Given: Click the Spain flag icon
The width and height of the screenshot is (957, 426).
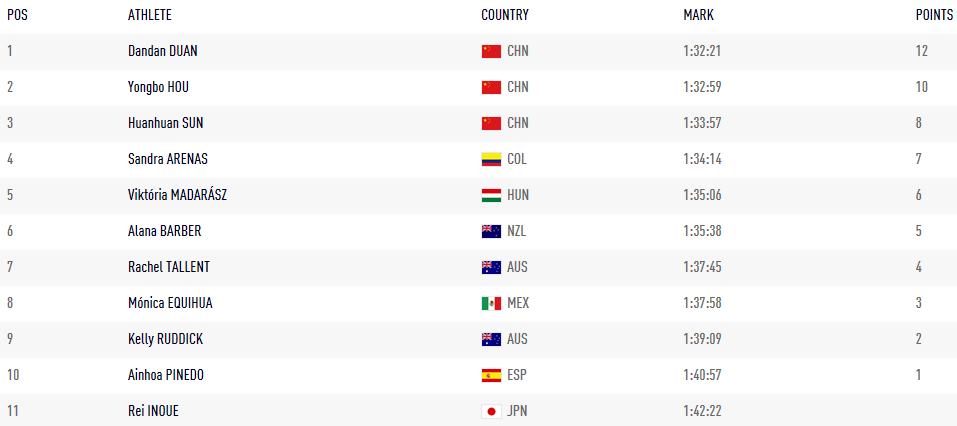Looking at the screenshot, I should pyautogui.click(x=491, y=375).
